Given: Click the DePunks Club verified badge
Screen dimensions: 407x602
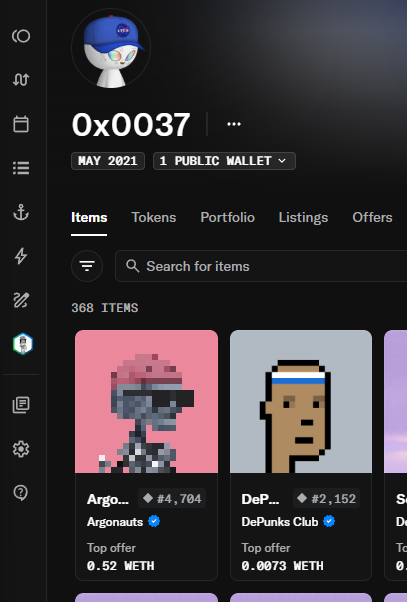Looking at the screenshot, I should click(x=329, y=521).
